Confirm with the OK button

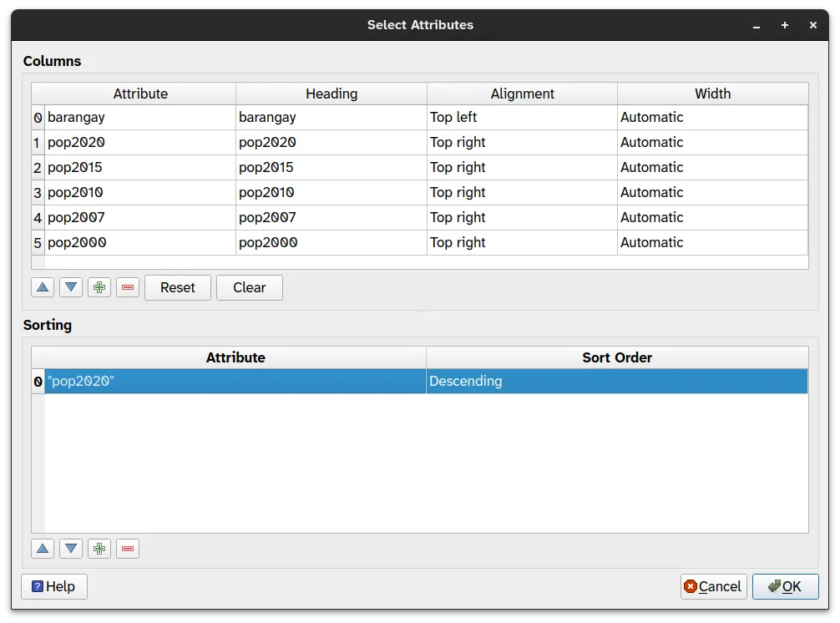click(x=785, y=586)
